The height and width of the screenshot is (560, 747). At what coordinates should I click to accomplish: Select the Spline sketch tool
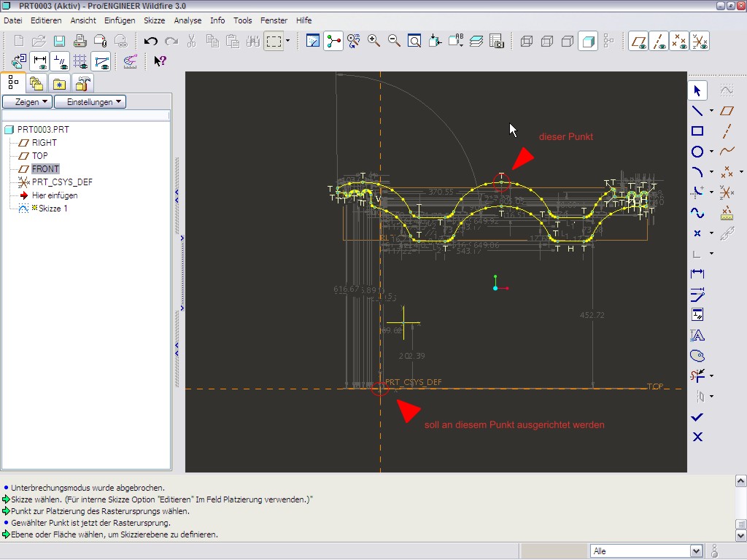[697, 213]
